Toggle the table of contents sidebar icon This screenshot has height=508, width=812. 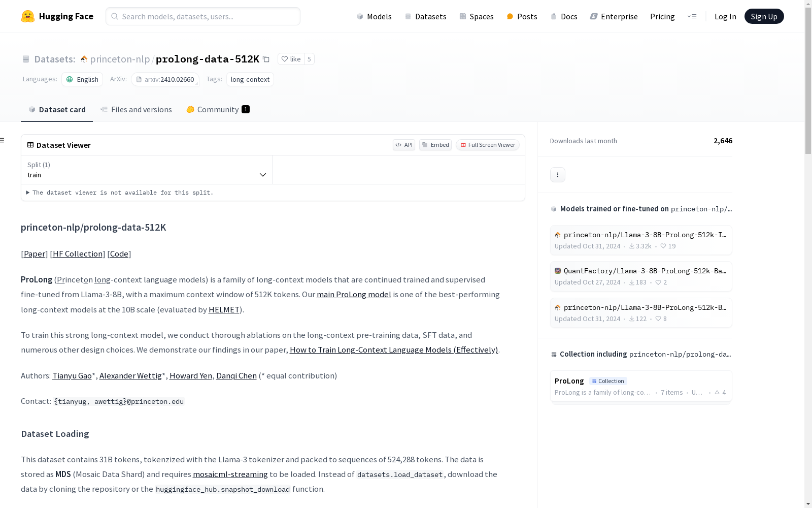tap(3, 140)
